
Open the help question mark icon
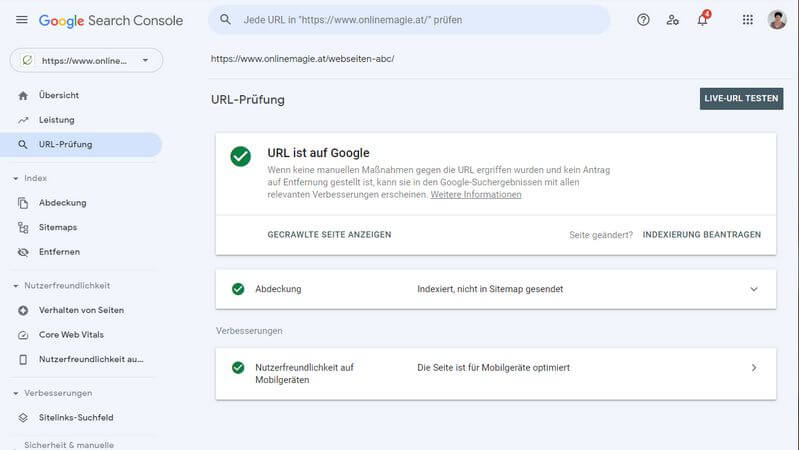click(643, 20)
